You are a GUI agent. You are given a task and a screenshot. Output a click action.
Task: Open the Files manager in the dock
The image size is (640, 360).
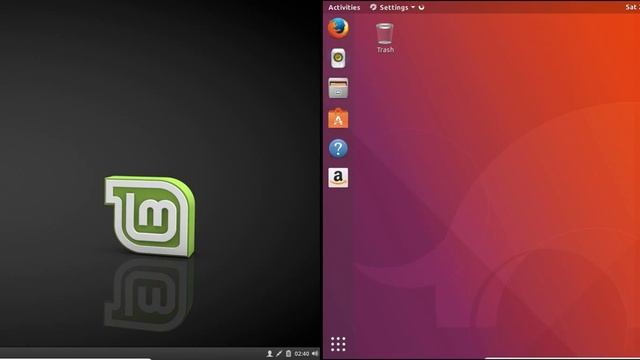click(x=338, y=88)
